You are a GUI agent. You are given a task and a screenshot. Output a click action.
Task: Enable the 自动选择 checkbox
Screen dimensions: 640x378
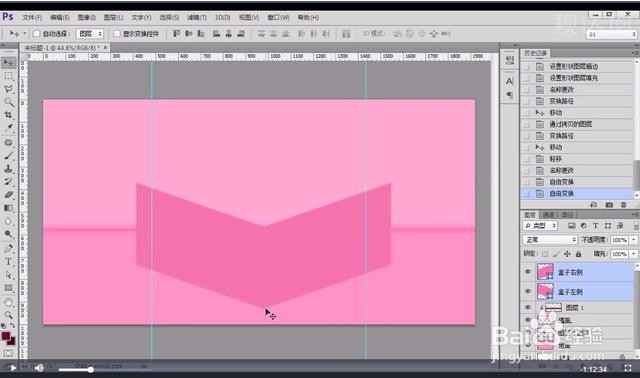coord(36,33)
